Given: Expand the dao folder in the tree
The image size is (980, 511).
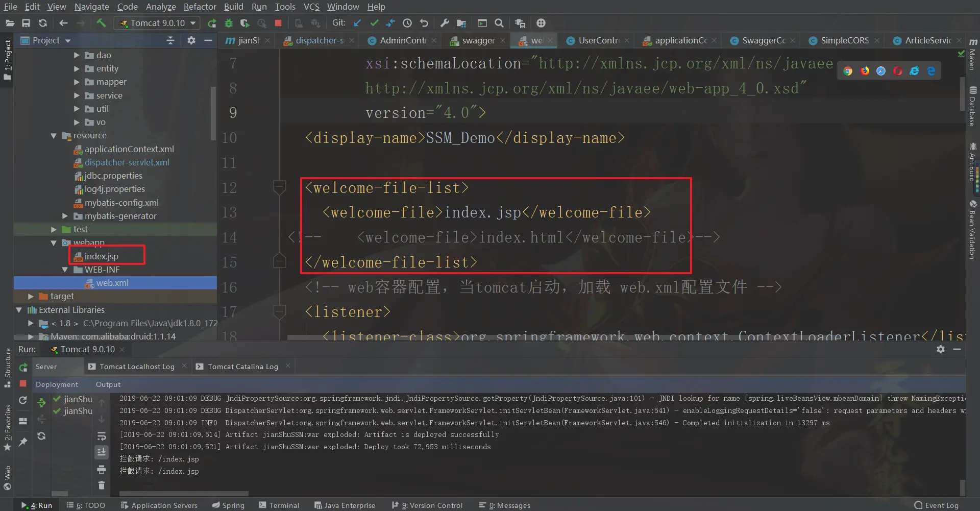Looking at the screenshot, I should point(77,55).
